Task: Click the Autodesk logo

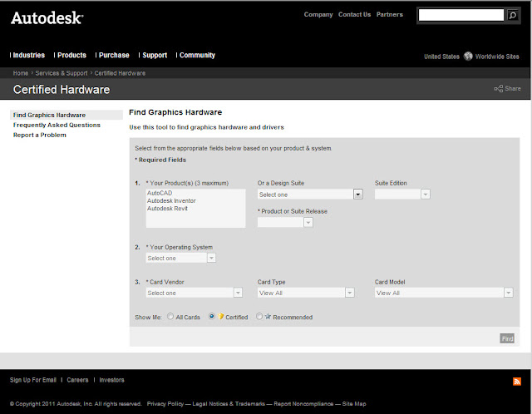Action: pos(47,18)
